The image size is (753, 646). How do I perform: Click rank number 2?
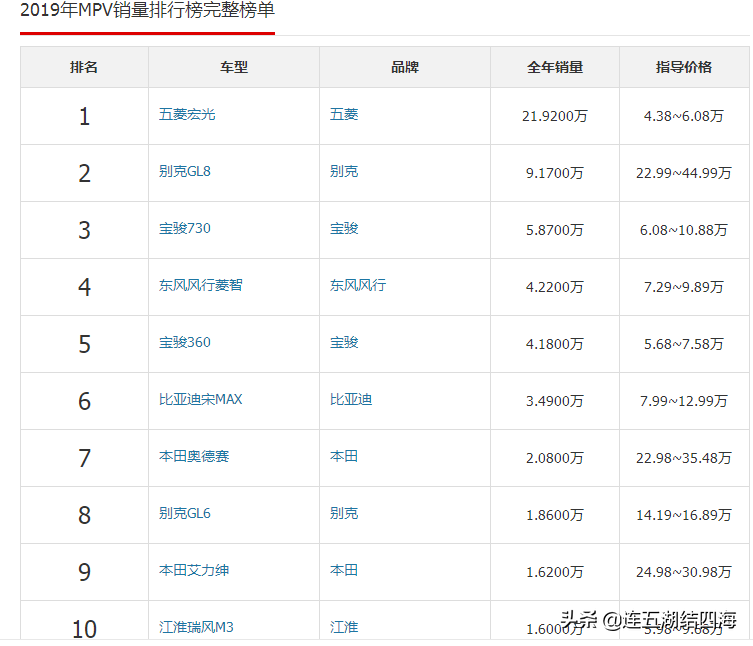(85, 173)
